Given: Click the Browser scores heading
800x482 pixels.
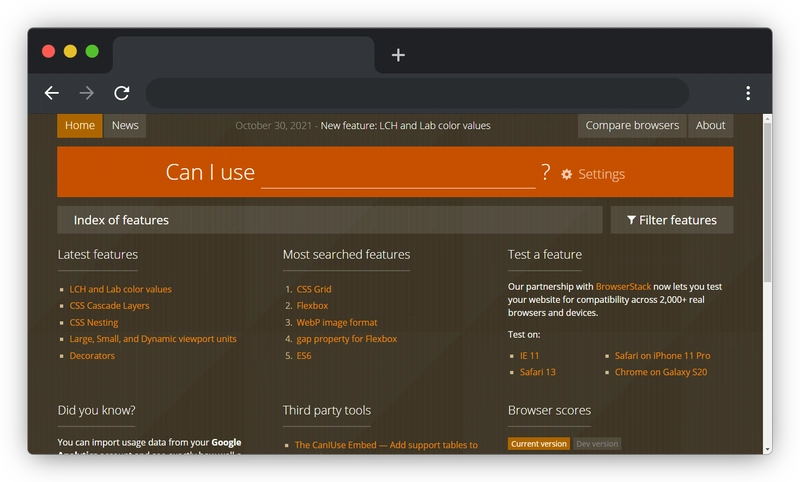Looking at the screenshot, I should point(549,411).
